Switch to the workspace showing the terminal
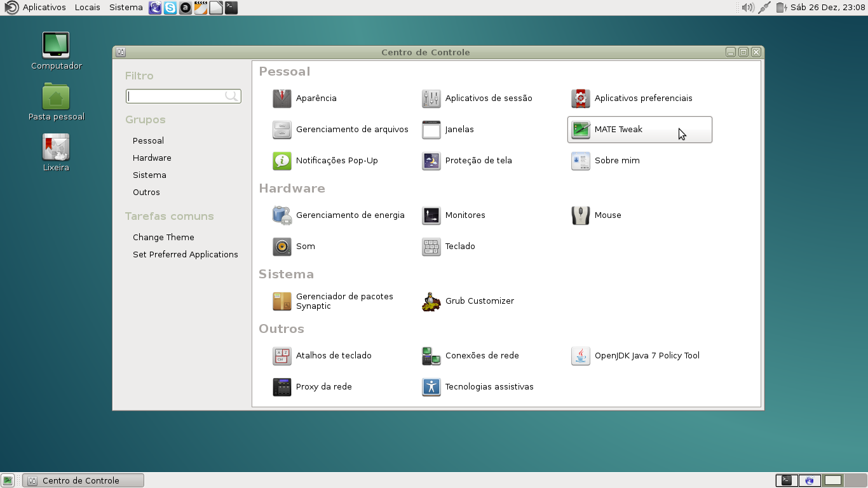The height and width of the screenshot is (488, 868). (x=787, y=480)
